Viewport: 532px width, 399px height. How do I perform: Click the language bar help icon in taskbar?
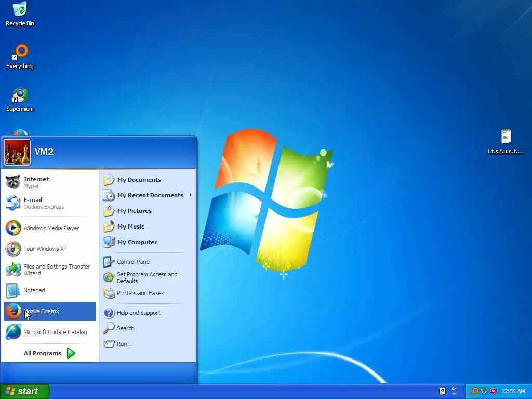pyautogui.click(x=442, y=391)
